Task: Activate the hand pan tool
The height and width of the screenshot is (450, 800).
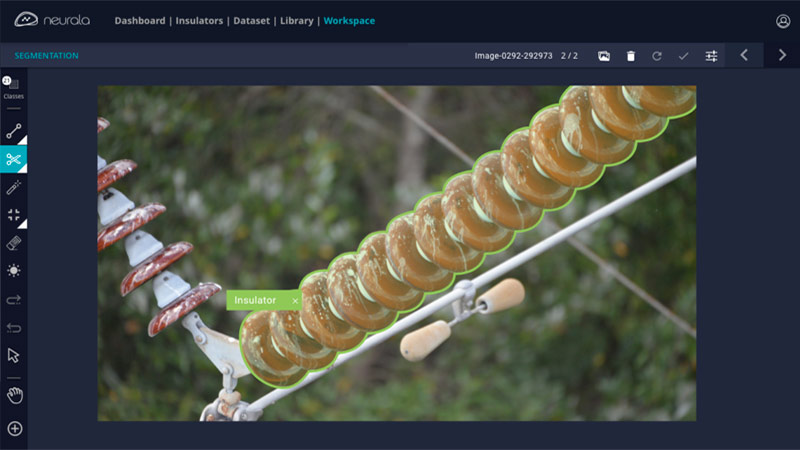Action: pyautogui.click(x=14, y=395)
